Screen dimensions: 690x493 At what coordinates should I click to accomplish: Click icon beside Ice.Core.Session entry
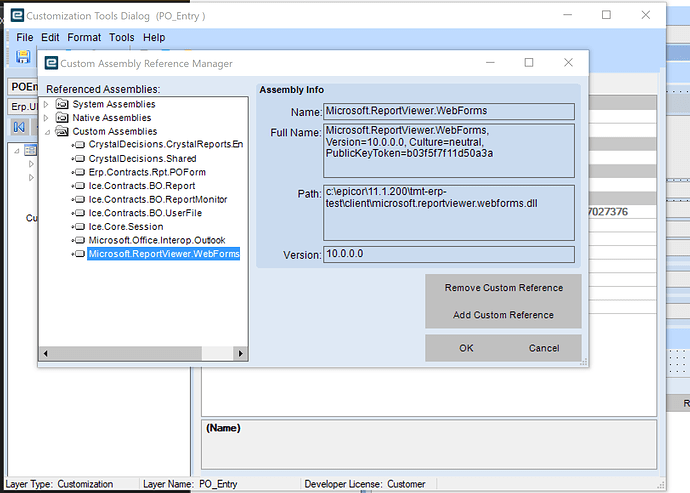click(x=79, y=227)
